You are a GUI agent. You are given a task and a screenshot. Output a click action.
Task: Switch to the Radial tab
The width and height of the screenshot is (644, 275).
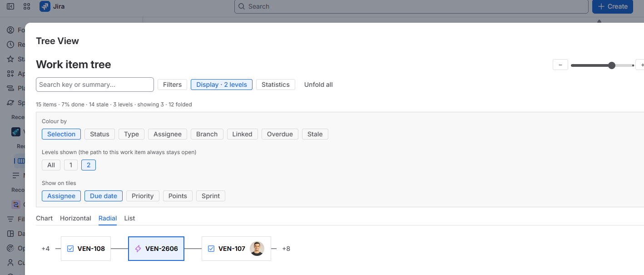point(108,218)
